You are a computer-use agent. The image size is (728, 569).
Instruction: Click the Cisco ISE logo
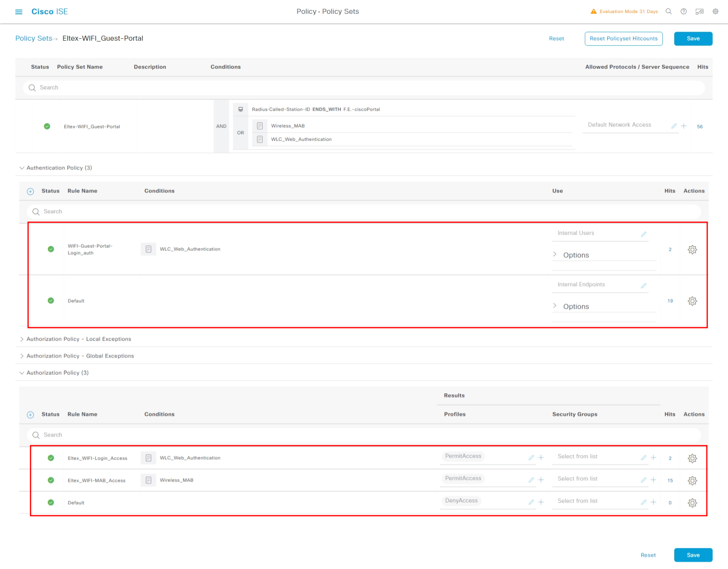point(50,12)
